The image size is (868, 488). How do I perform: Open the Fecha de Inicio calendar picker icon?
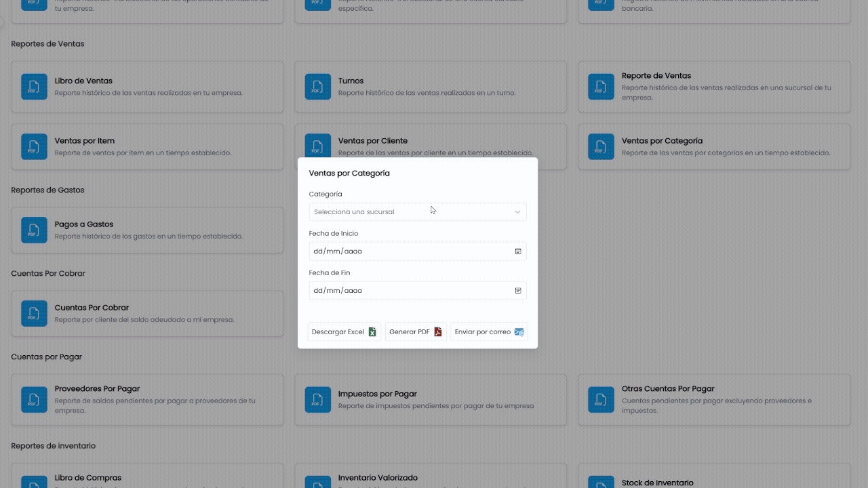click(518, 251)
